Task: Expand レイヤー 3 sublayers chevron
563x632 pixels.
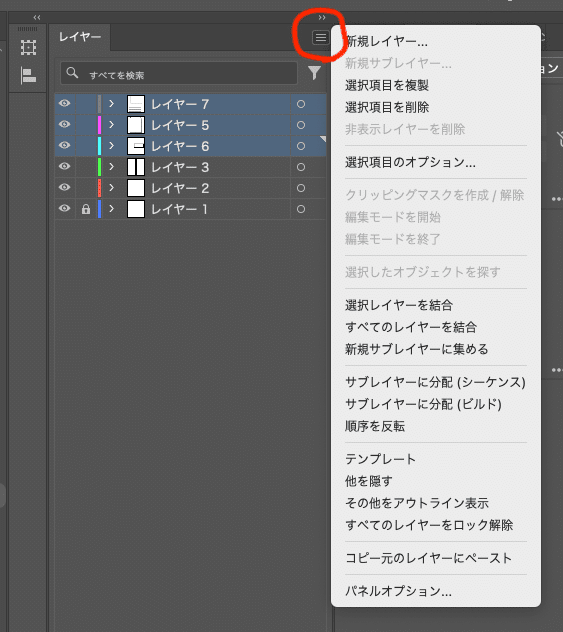Action: [x=112, y=167]
